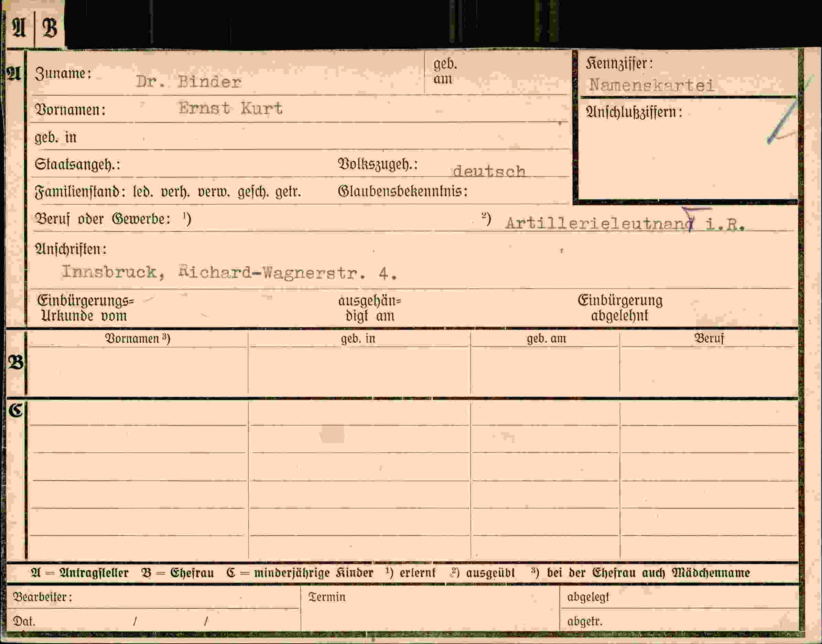Image resolution: width=822 pixels, height=644 pixels.
Task: Click the 'Vornamen 3)' column header
Action: (x=138, y=338)
